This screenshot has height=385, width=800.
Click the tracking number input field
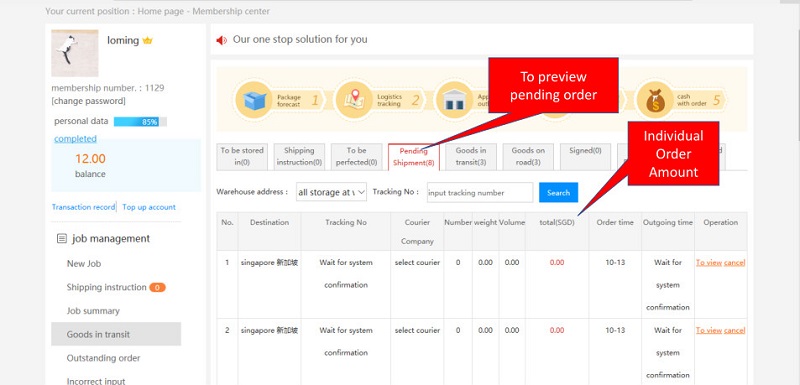click(480, 193)
